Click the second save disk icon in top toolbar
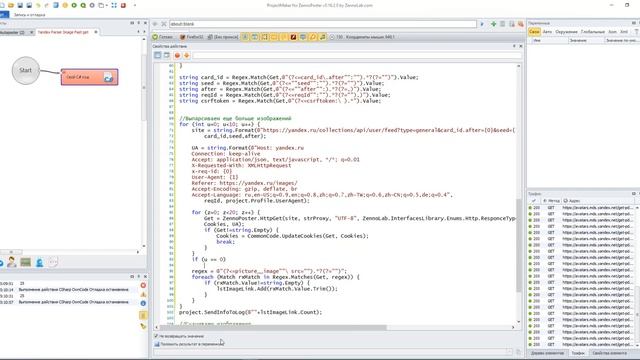 click(x=29, y=5)
